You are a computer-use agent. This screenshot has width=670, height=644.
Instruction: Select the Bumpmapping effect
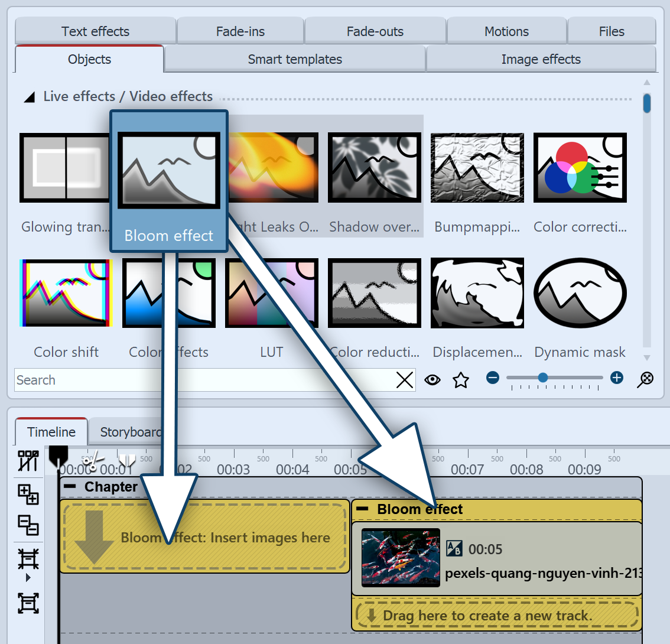click(477, 168)
